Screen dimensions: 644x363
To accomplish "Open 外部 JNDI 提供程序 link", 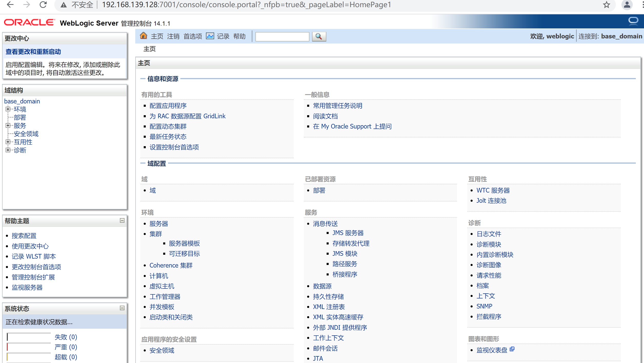I will tap(340, 328).
